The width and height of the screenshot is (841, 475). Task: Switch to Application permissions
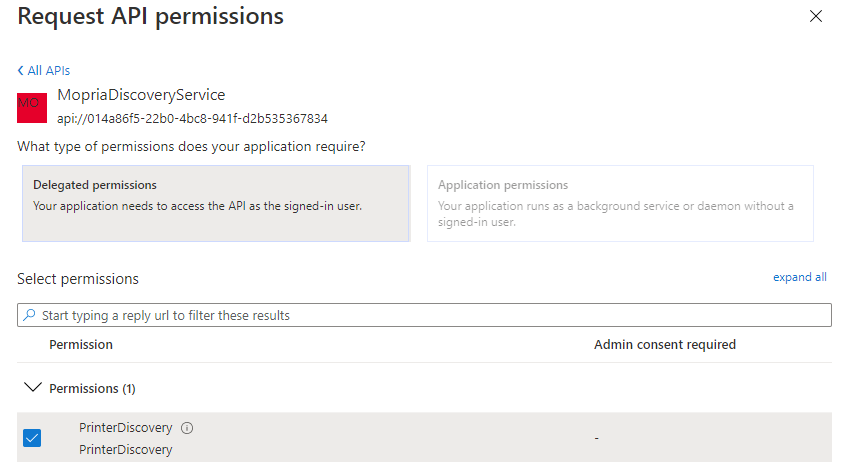point(620,203)
